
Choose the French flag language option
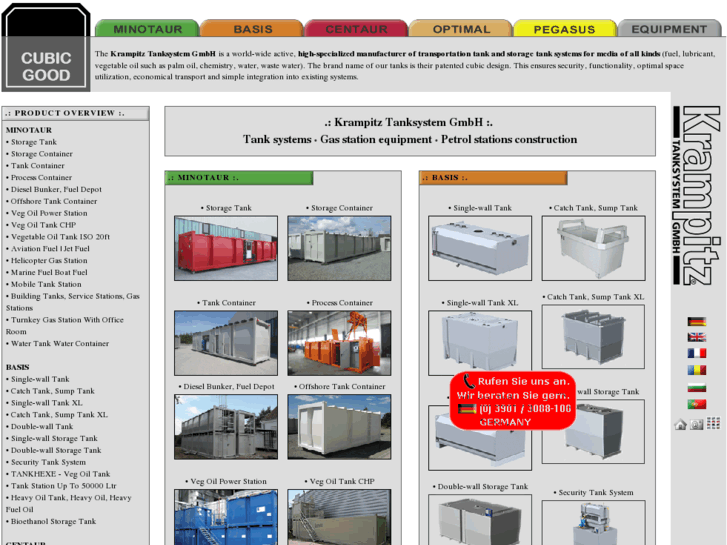pos(696,353)
